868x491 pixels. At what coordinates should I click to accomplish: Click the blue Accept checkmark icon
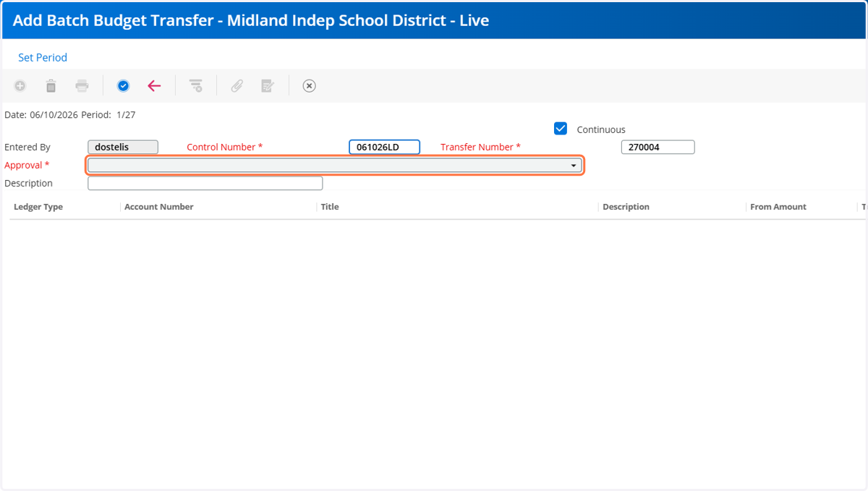tap(123, 86)
